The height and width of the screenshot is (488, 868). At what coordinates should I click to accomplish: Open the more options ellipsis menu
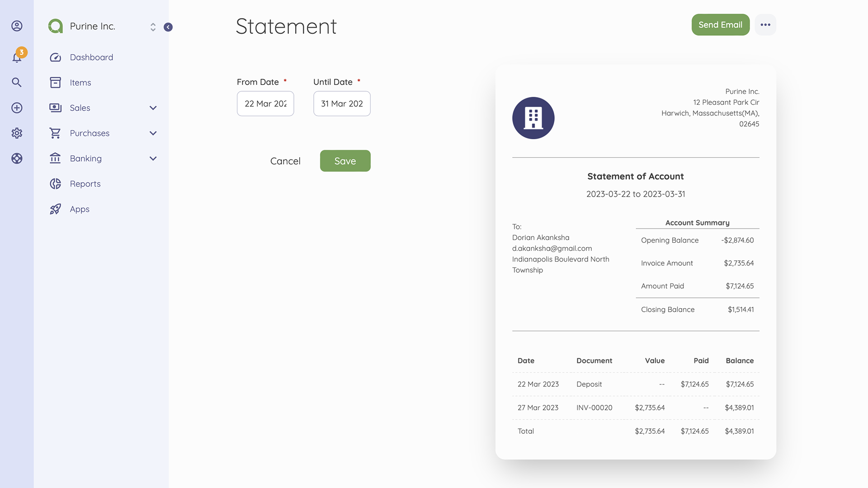[x=765, y=25]
